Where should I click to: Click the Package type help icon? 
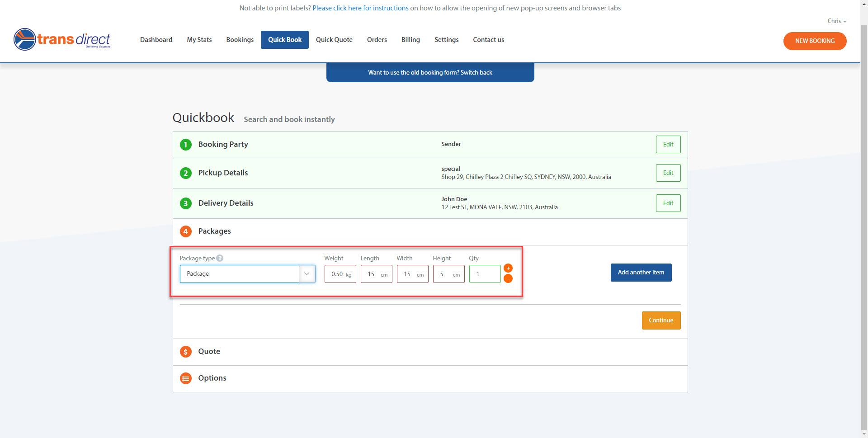click(x=220, y=258)
